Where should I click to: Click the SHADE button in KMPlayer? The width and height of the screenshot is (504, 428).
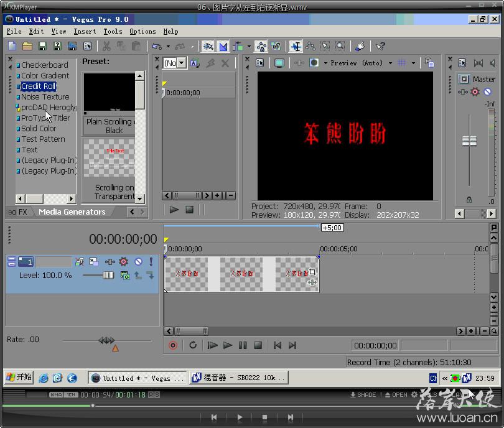[363, 394]
